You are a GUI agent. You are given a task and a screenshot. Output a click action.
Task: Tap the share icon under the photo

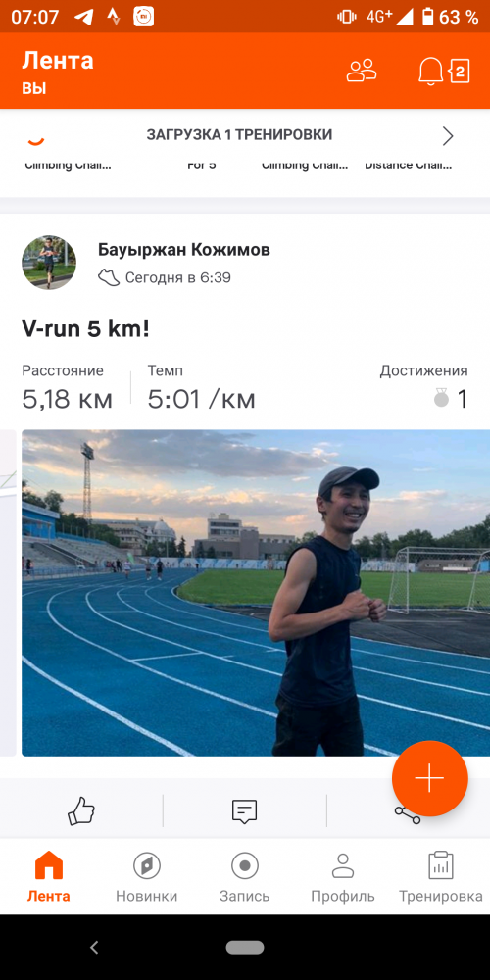pyautogui.click(x=407, y=811)
